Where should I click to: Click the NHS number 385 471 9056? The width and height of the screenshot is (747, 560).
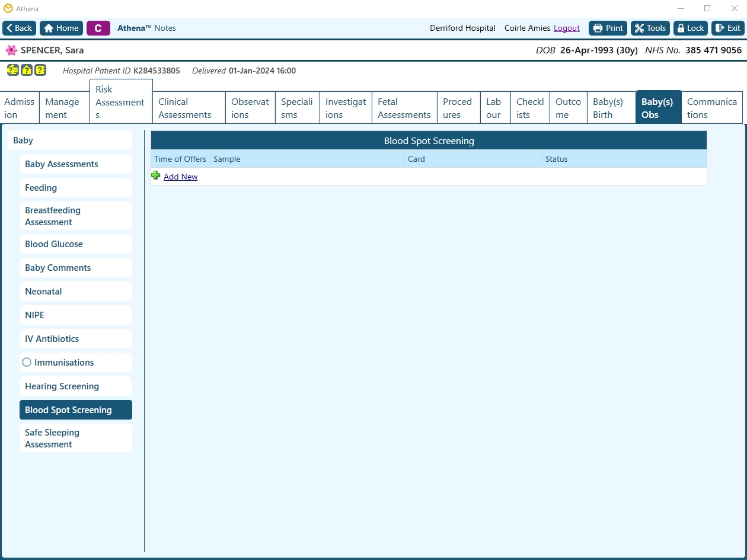click(713, 50)
